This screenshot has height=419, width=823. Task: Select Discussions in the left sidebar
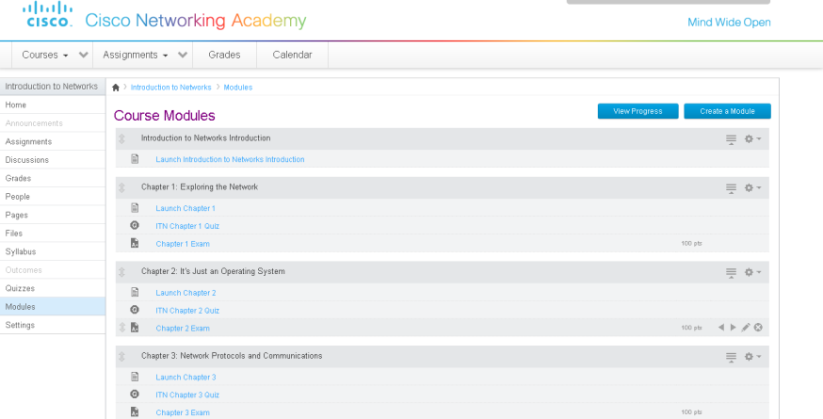point(27,160)
